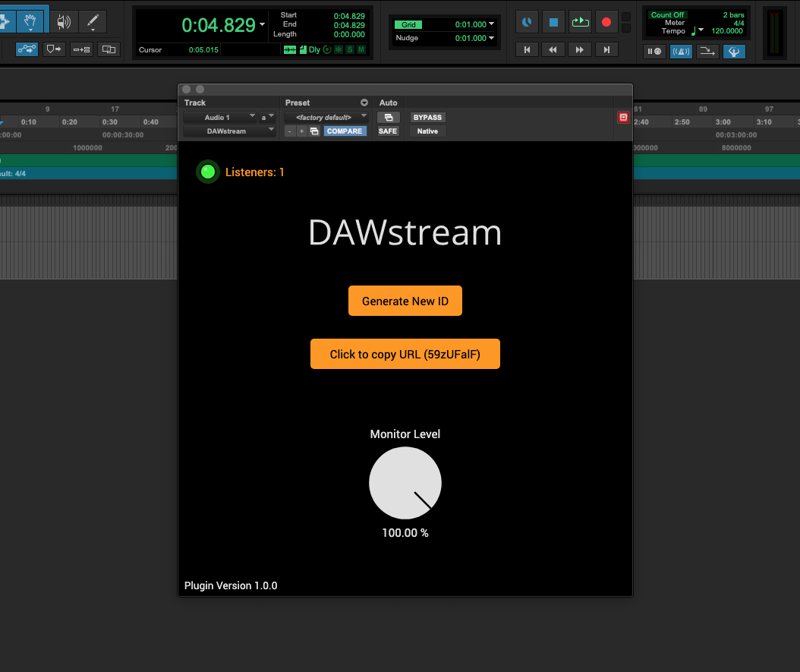This screenshot has width=800, height=672.
Task: Toggle automation SAFE on the plug-in
Action: click(x=388, y=131)
